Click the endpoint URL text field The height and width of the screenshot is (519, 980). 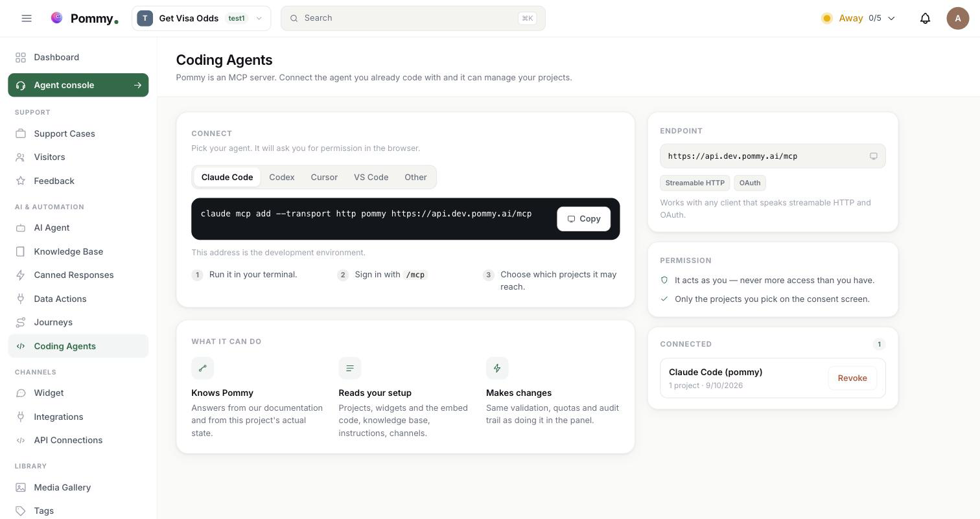(x=773, y=156)
